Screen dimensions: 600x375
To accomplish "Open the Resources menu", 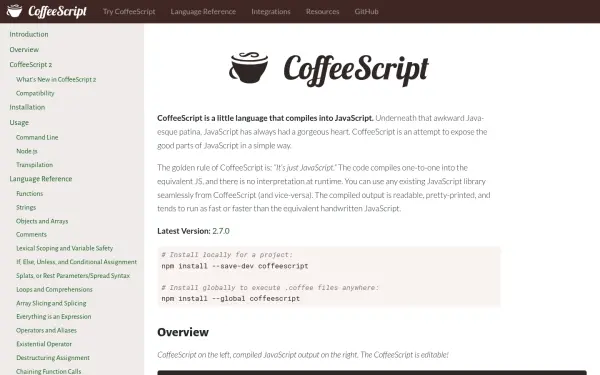I will (323, 11).
